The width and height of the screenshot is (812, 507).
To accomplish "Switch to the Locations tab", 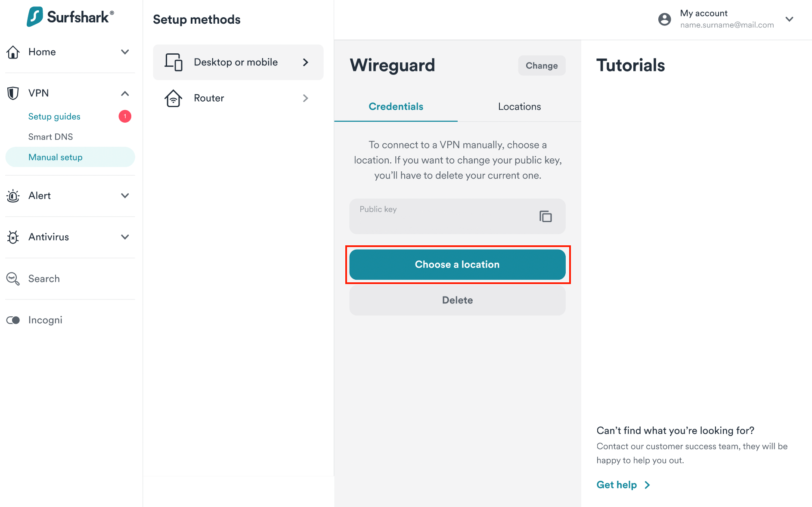I will tap(519, 106).
